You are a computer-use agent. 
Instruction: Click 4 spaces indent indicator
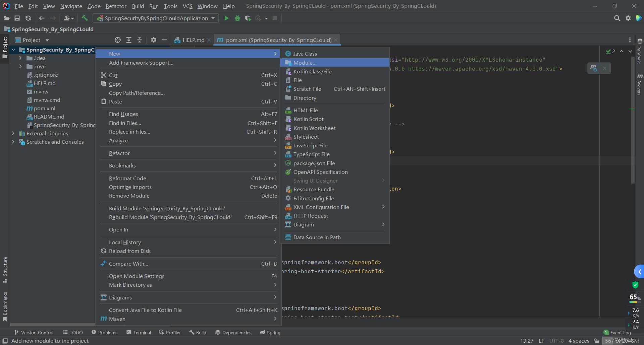(579, 341)
